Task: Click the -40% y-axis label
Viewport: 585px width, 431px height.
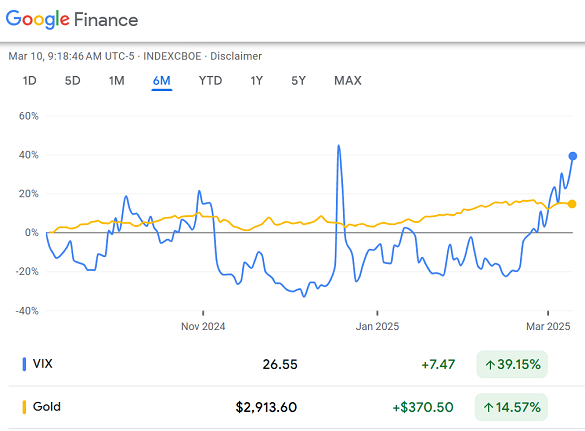Action: tap(27, 311)
